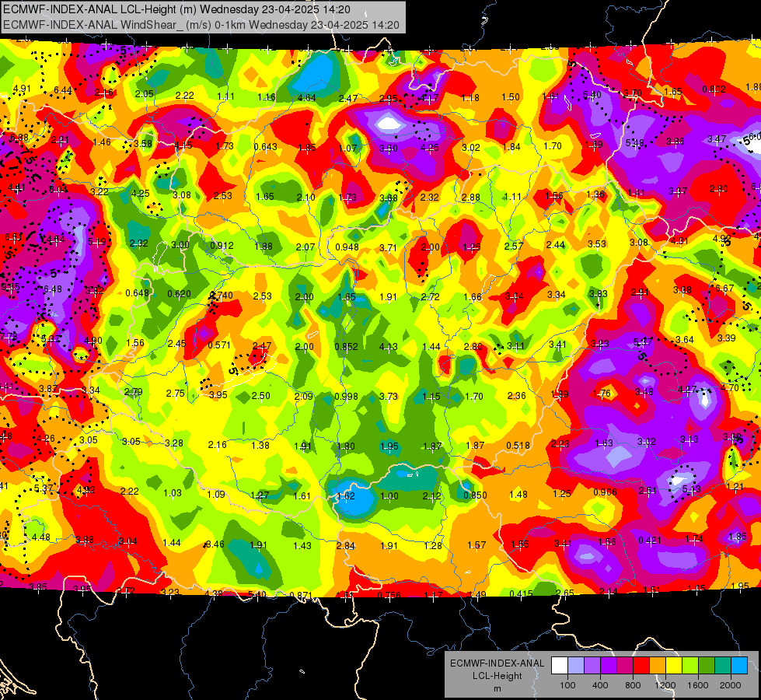Click the lime green legend swatch
The height and width of the screenshot is (700, 761).
(x=690, y=665)
